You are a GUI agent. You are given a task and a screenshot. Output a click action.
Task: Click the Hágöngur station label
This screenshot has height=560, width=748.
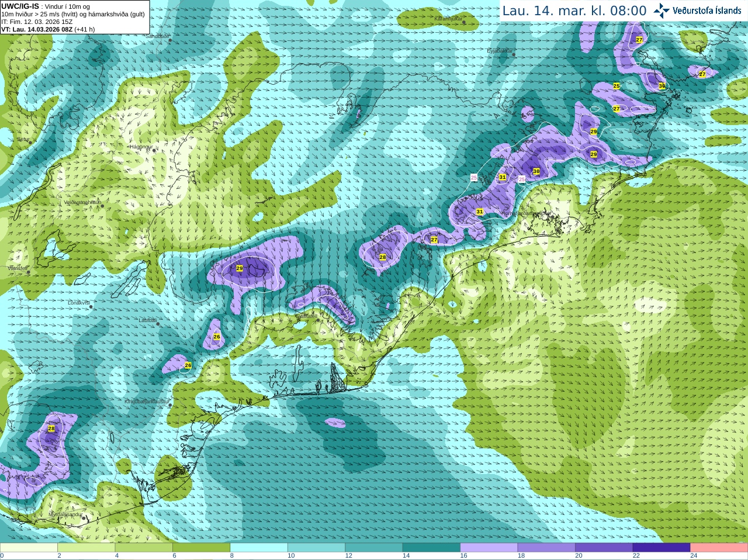point(141,147)
